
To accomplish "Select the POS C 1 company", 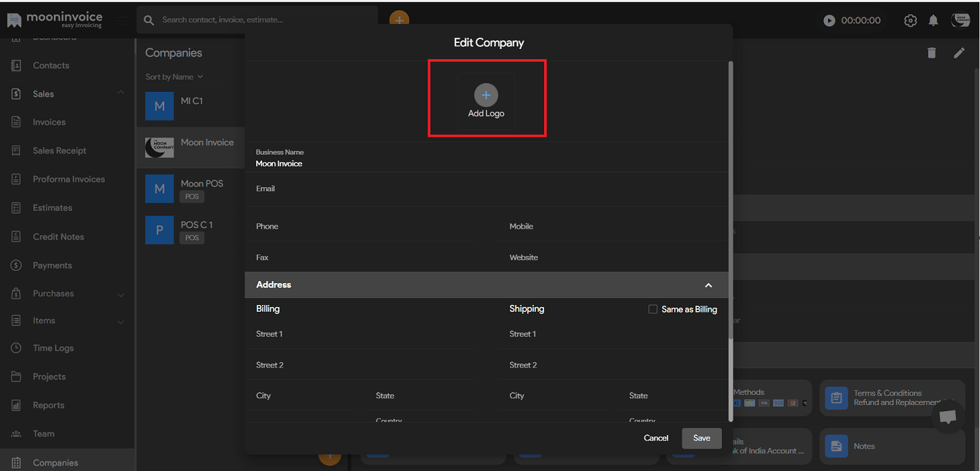I will click(x=191, y=230).
